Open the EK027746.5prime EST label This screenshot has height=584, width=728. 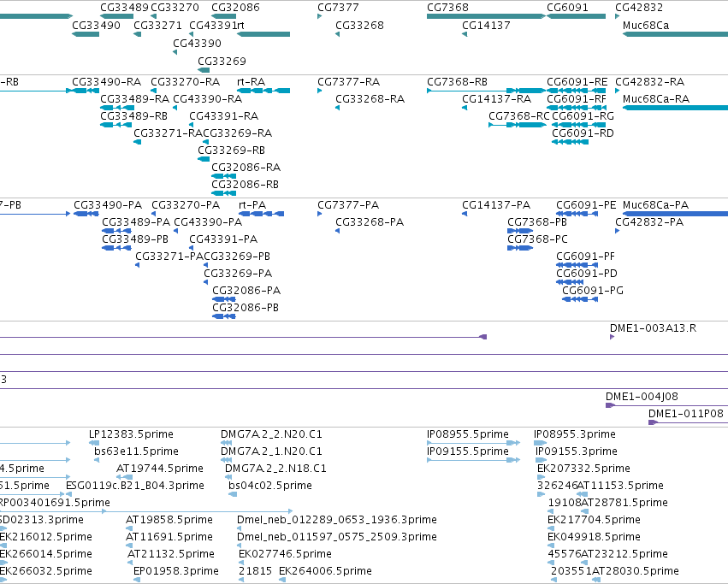tap(285, 553)
